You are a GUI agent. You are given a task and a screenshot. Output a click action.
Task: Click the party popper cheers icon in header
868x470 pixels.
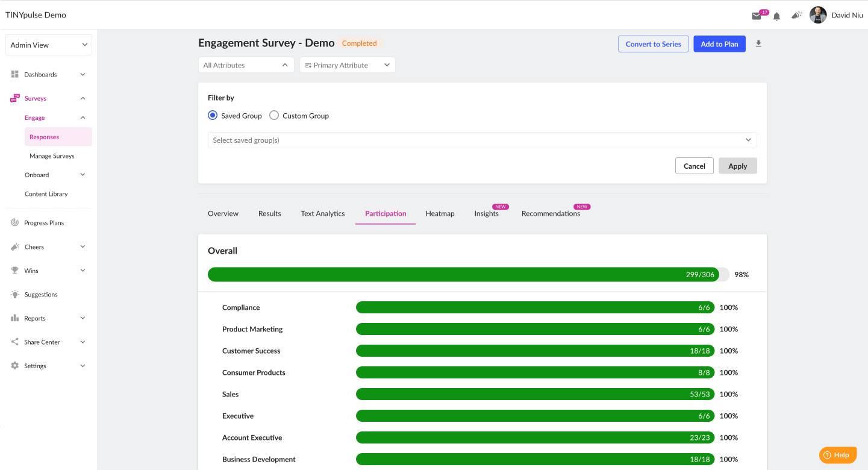click(x=797, y=16)
